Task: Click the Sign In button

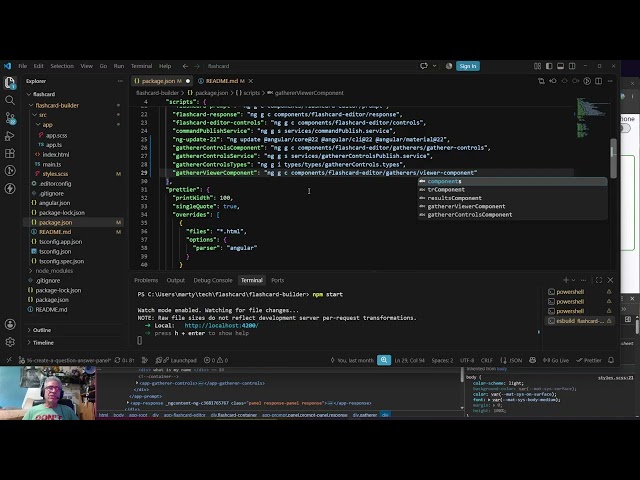Action: coord(468,66)
